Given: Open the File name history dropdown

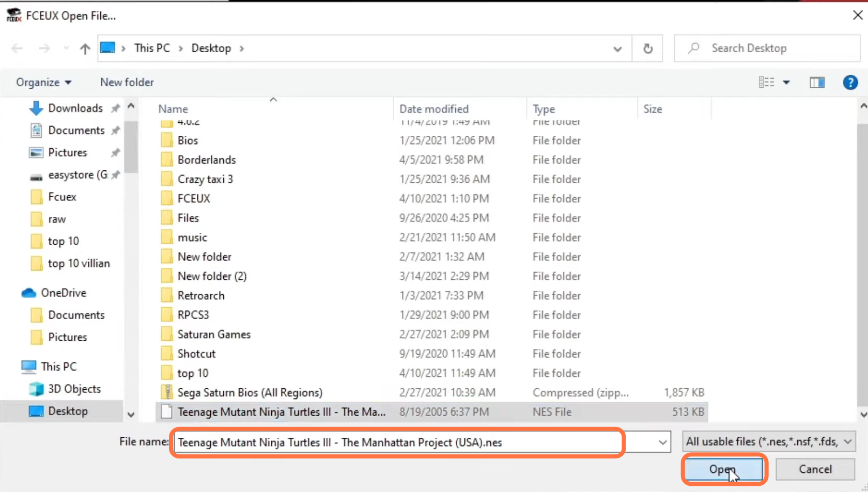Looking at the screenshot, I should coord(662,442).
